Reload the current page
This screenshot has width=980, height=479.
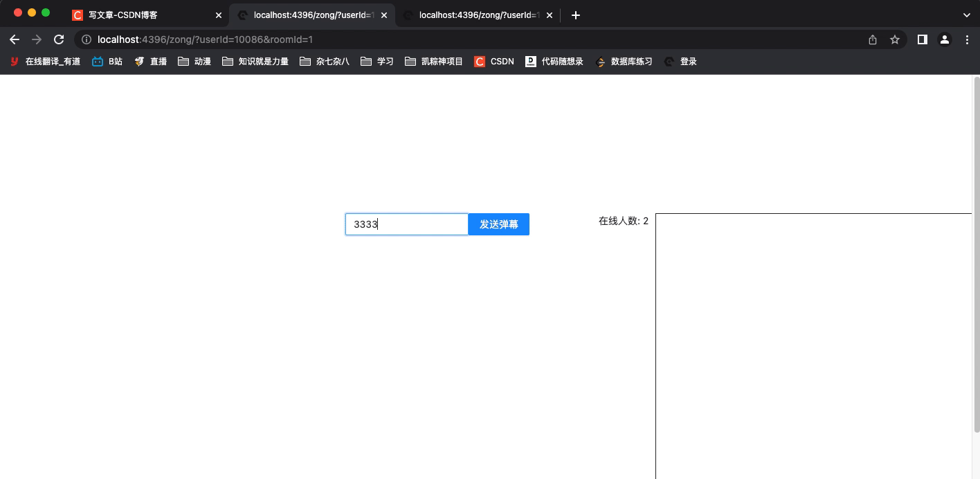[x=59, y=39]
